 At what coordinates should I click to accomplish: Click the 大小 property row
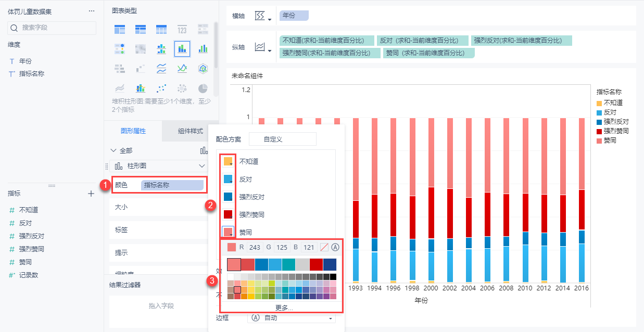pyautogui.click(x=159, y=207)
